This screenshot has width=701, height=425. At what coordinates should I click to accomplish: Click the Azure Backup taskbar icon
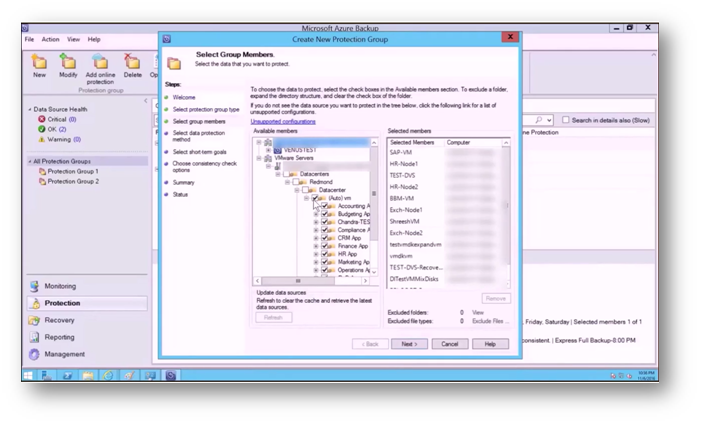(x=171, y=375)
